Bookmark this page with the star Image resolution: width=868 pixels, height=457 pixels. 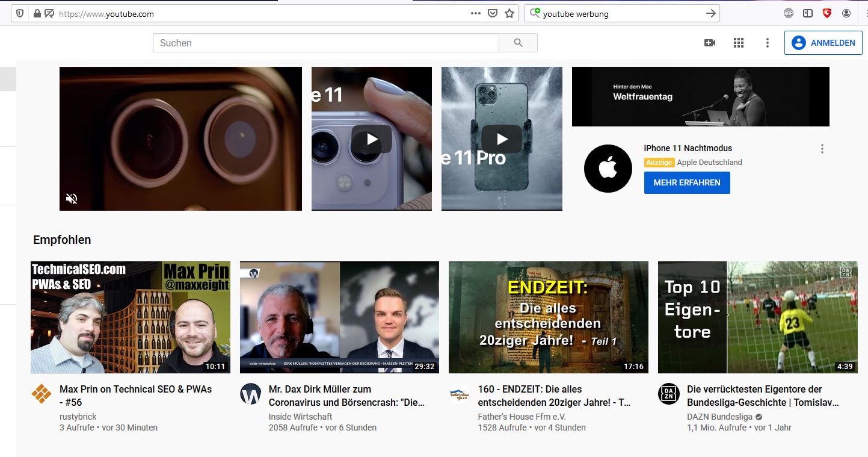tap(509, 13)
